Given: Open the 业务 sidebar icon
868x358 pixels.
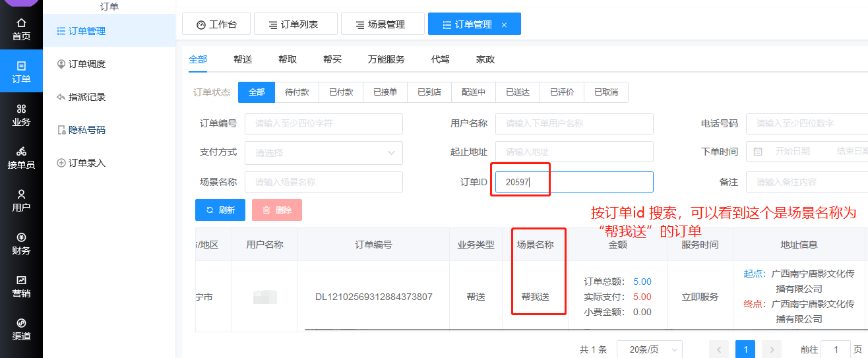Looking at the screenshot, I should [x=21, y=115].
